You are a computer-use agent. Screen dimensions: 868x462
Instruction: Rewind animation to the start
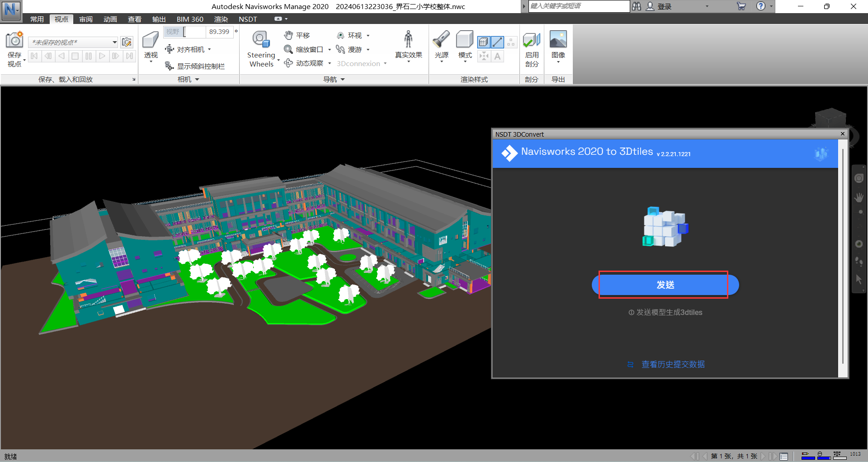[x=34, y=56]
